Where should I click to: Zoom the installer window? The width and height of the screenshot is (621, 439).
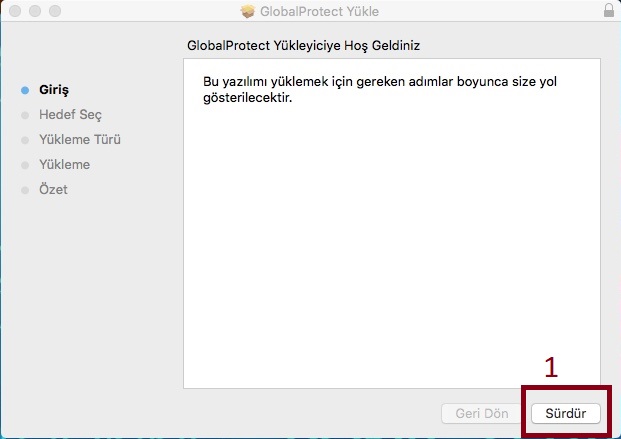tap(51, 11)
